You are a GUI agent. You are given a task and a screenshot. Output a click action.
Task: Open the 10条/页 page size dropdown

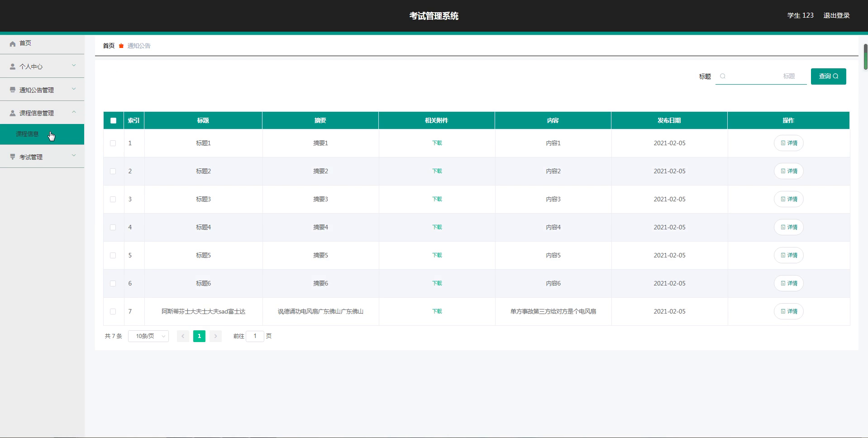coord(148,336)
